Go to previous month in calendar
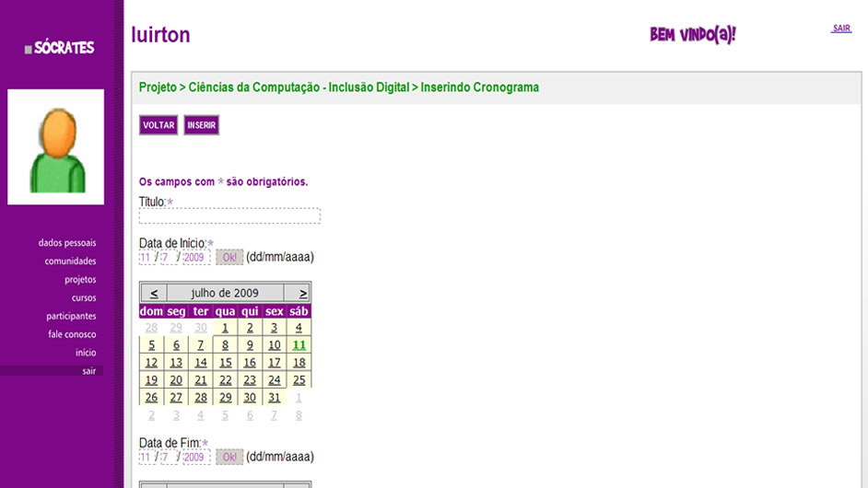 click(153, 293)
